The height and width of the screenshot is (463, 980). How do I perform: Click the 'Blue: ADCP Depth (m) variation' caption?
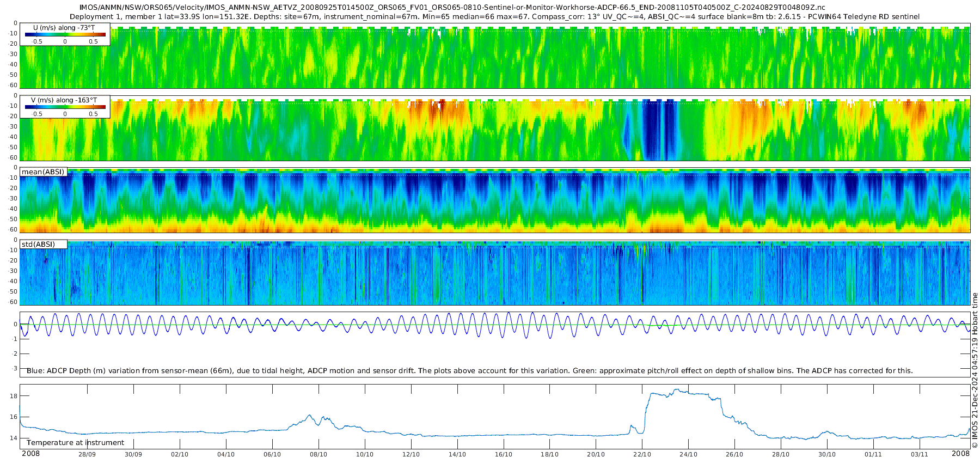pos(470,371)
